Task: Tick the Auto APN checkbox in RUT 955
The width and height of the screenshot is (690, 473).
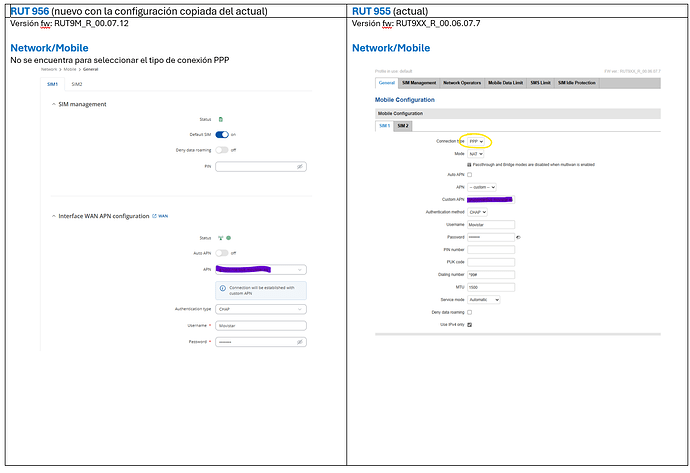Action: tap(470, 175)
